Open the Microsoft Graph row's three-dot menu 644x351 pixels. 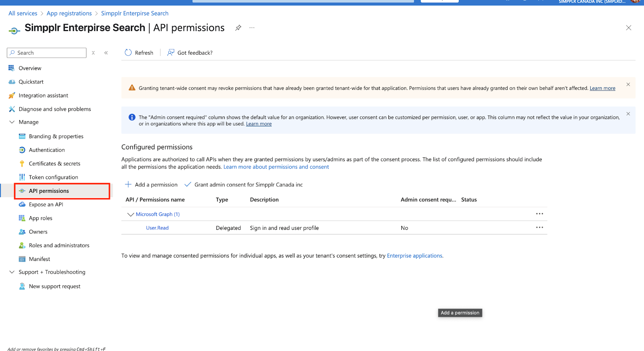[539, 214]
